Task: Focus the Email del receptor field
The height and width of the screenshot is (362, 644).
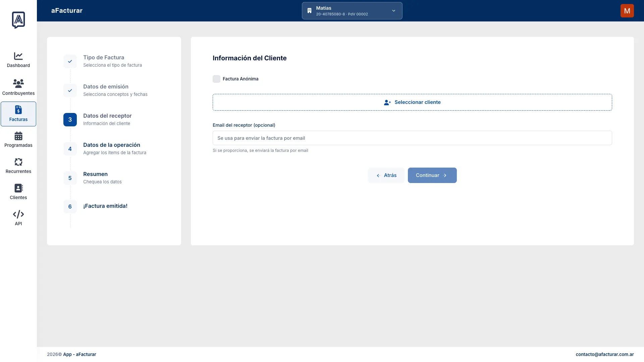Action: click(x=412, y=138)
